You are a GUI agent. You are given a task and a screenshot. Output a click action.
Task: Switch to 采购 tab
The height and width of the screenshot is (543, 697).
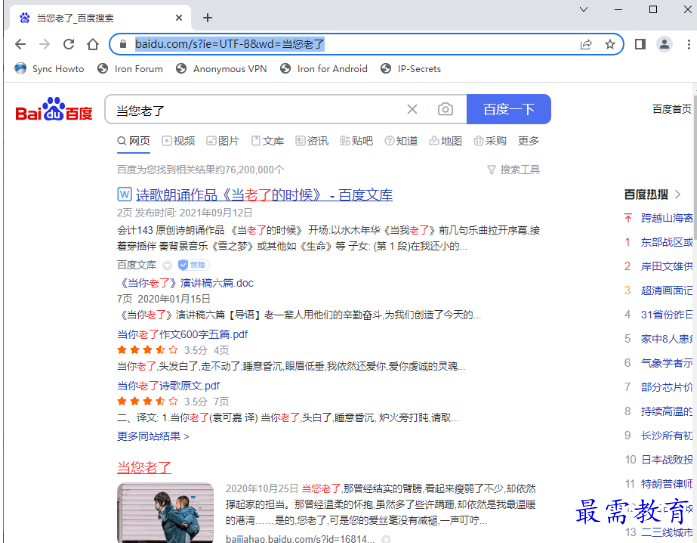[490, 141]
